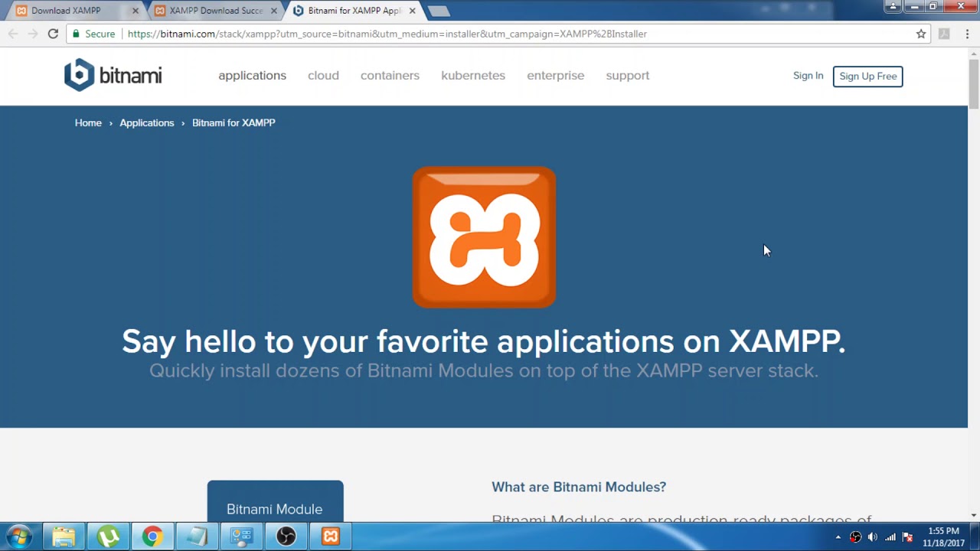Go to Home in the breadcrumb
This screenshot has width=980, height=551.
coord(88,122)
